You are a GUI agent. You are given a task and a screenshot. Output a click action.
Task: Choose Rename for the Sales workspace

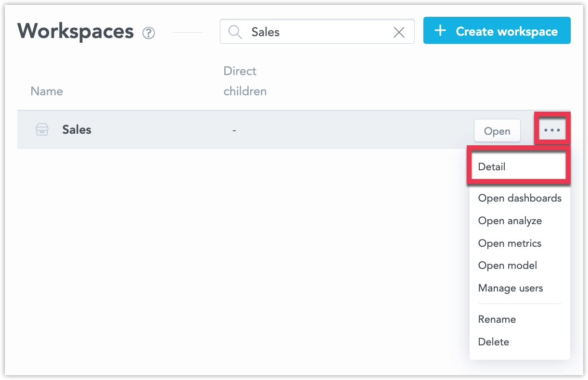(x=497, y=319)
